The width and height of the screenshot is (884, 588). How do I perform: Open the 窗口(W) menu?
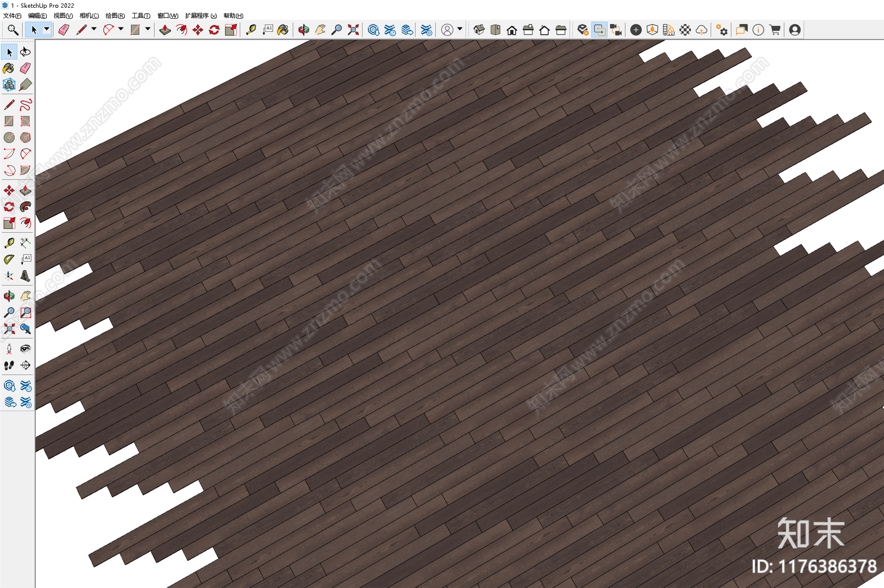coord(167,16)
